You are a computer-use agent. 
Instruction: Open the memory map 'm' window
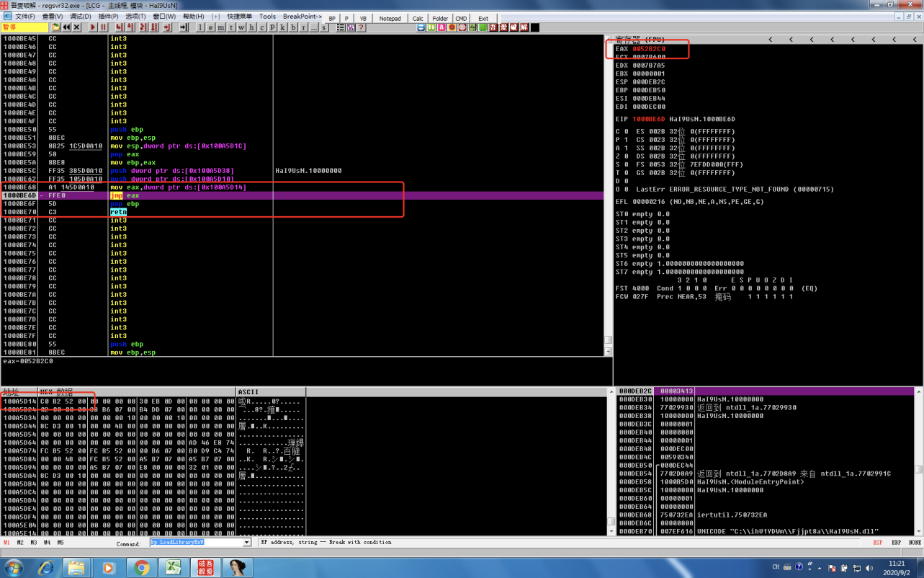point(220,27)
